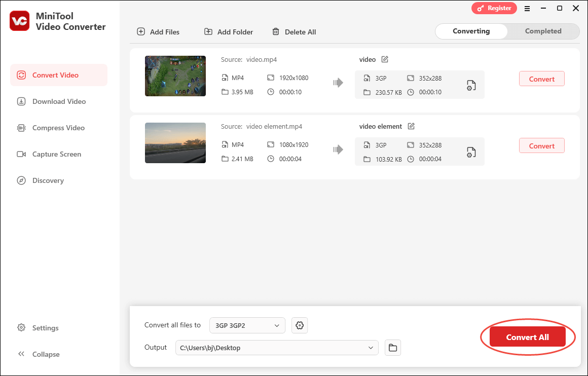Open the hamburger menu icon

pyautogui.click(x=527, y=8)
